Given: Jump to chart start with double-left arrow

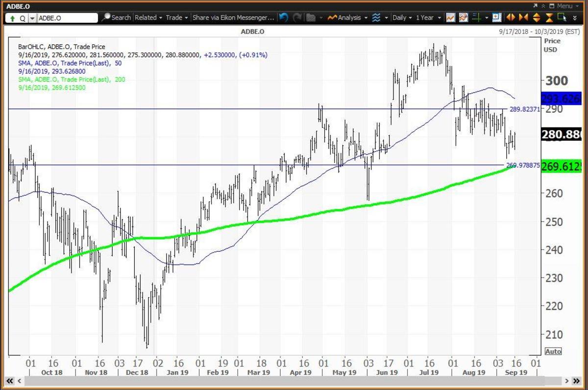Looking at the screenshot, I should point(9,381).
